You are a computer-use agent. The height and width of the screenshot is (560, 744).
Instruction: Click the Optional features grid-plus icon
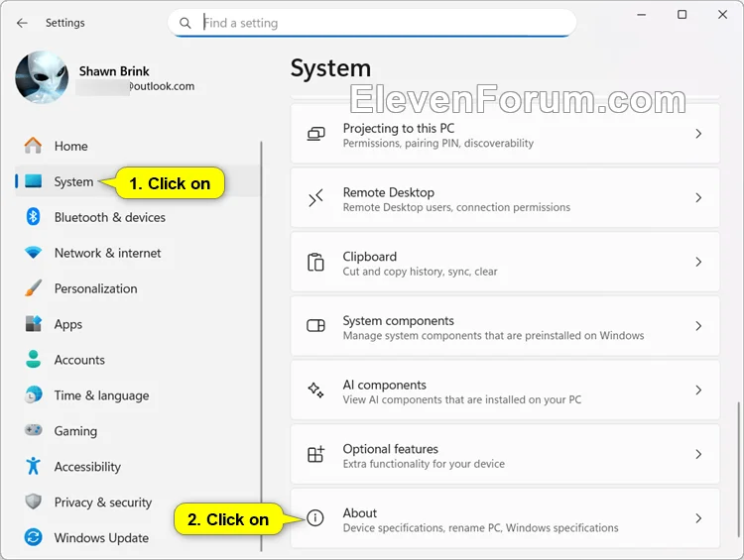point(316,454)
